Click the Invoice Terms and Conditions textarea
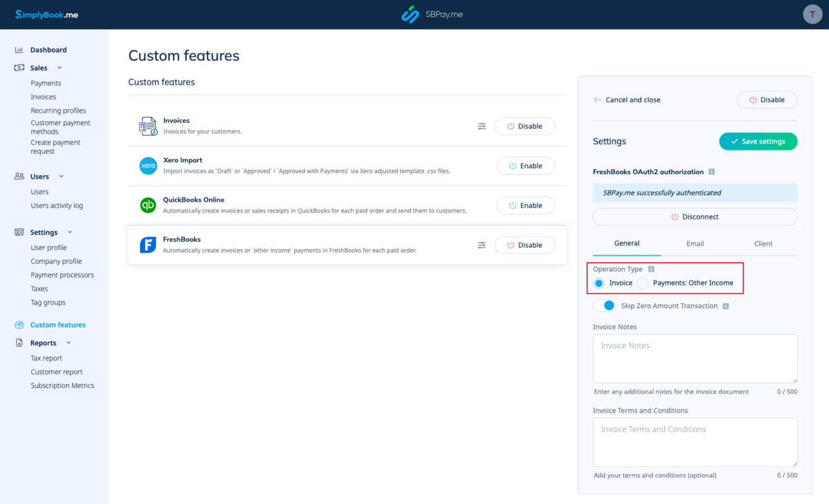 [695, 442]
